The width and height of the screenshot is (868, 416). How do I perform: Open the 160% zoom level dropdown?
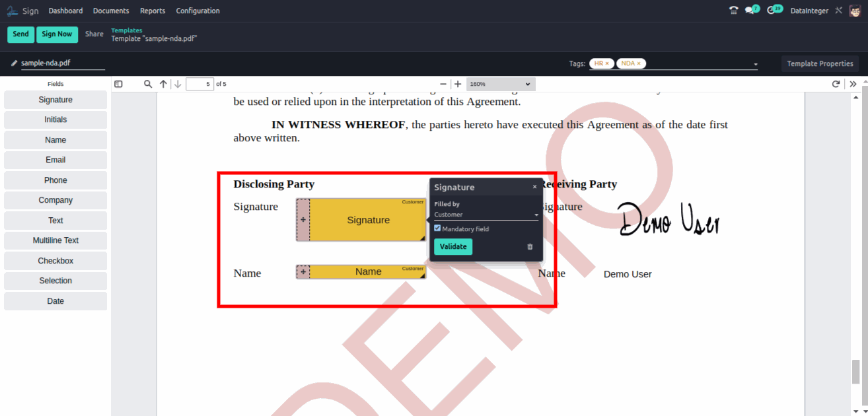pos(500,84)
